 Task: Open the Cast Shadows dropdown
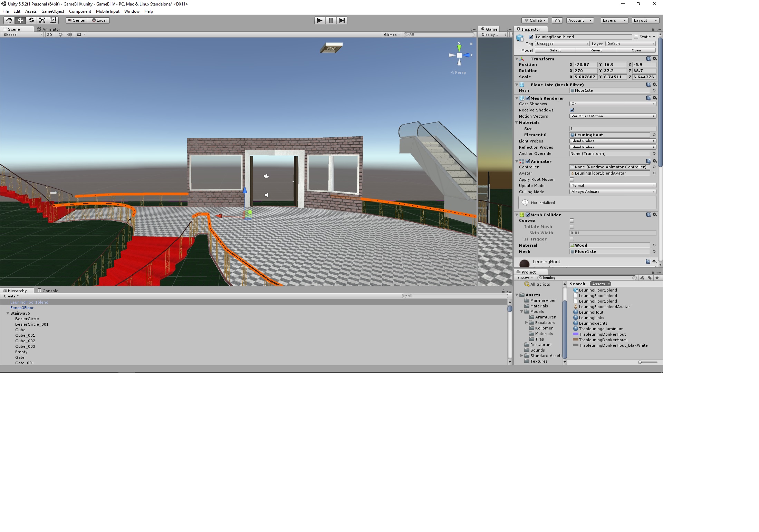tap(613, 104)
